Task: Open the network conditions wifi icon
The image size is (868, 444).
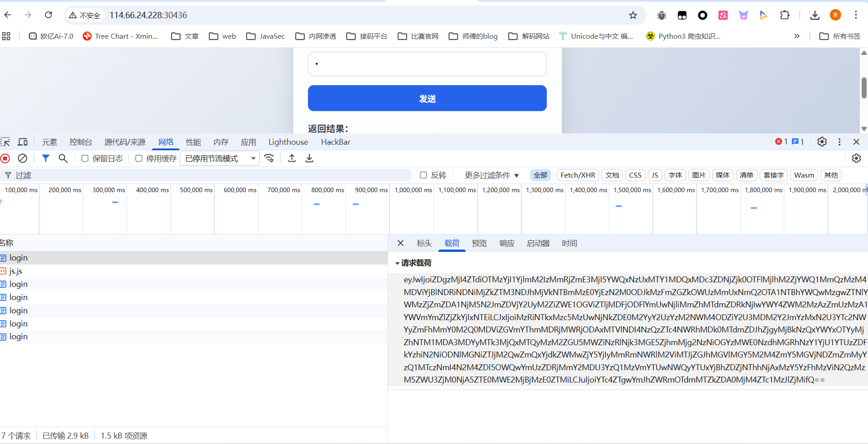Action: [x=269, y=158]
